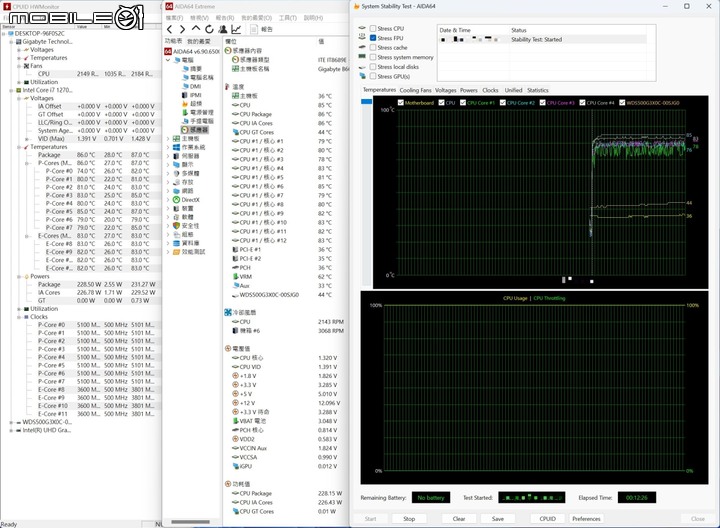Image resolution: width=720 pixels, height=528 pixels.
Task: Expand DirectX node chevron
Action: tap(168, 200)
